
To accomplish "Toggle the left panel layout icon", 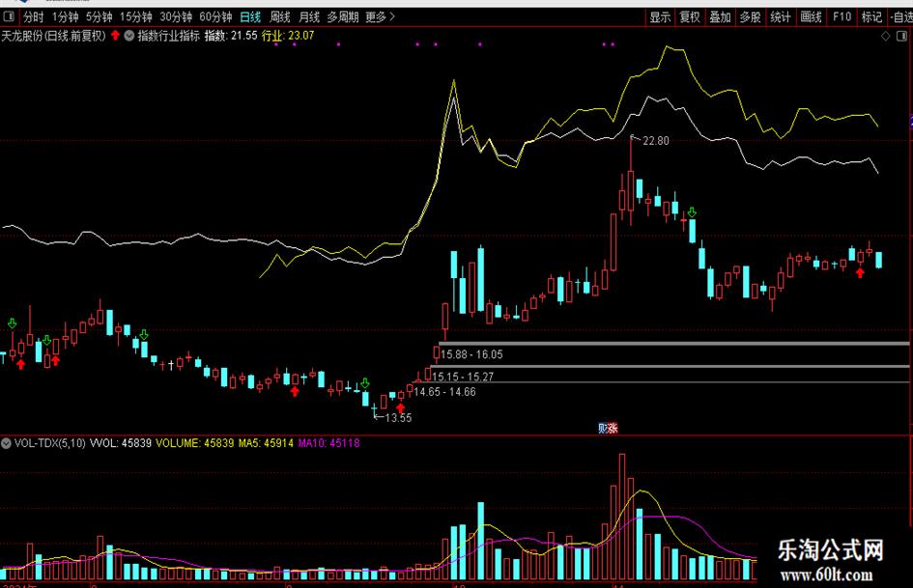I will (8, 16).
